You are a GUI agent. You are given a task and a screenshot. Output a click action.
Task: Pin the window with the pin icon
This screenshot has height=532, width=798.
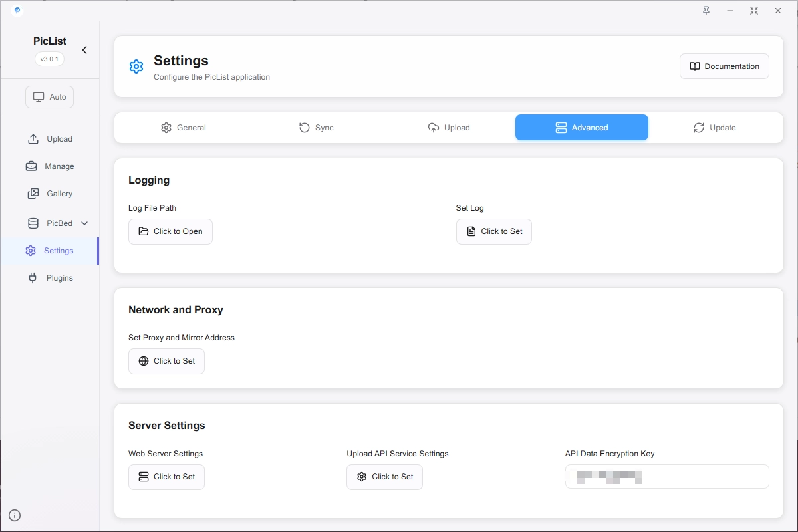click(706, 11)
